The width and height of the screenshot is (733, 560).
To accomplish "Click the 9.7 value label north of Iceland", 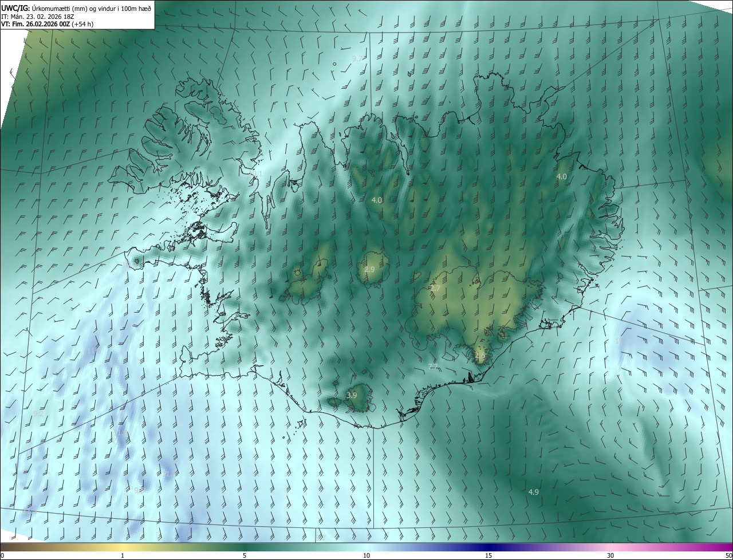I will click(357, 58).
